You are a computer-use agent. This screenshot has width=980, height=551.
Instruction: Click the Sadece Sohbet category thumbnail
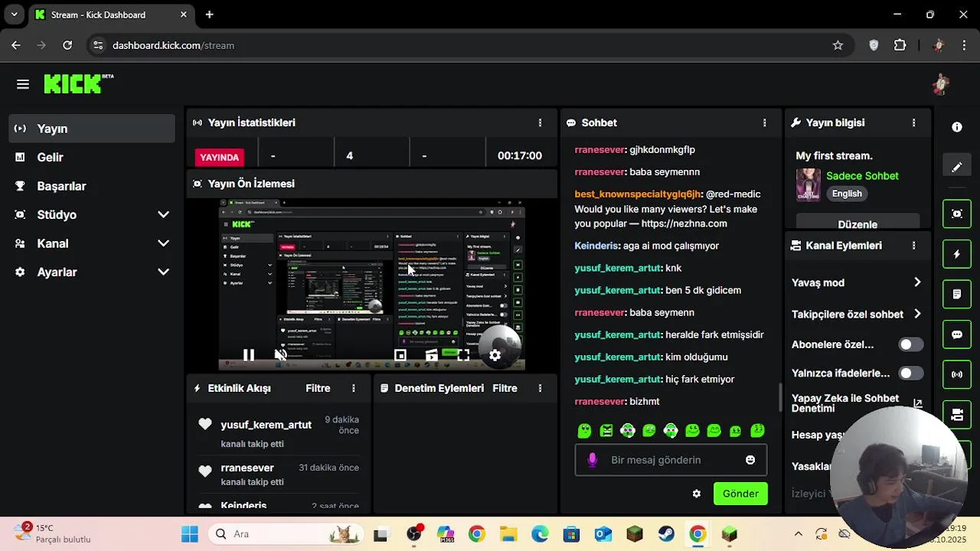[808, 184]
